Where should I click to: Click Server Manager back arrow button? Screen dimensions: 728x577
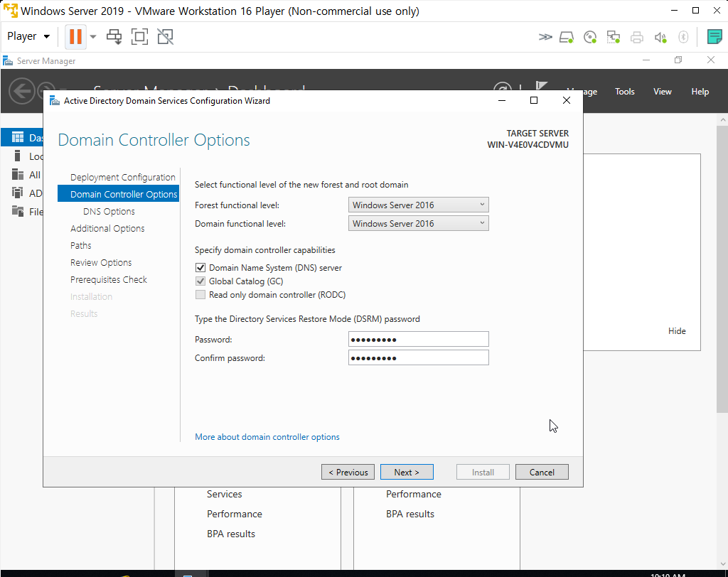pyautogui.click(x=21, y=91)
